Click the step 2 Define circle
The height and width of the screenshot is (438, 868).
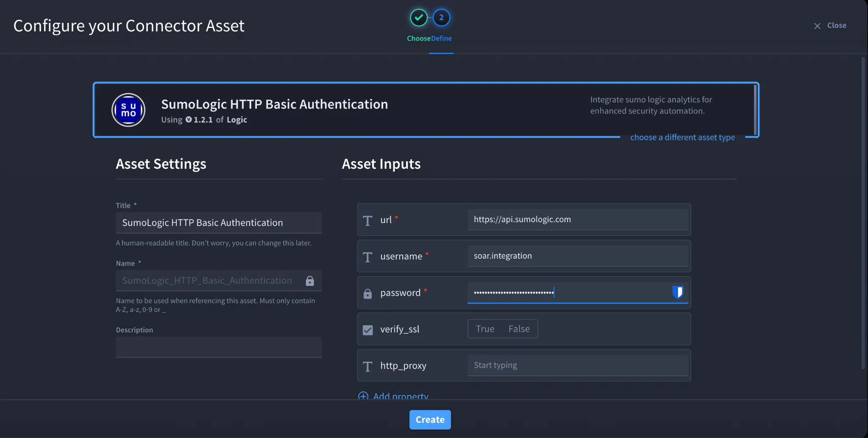pyautogui.click(x=441, y=17)
